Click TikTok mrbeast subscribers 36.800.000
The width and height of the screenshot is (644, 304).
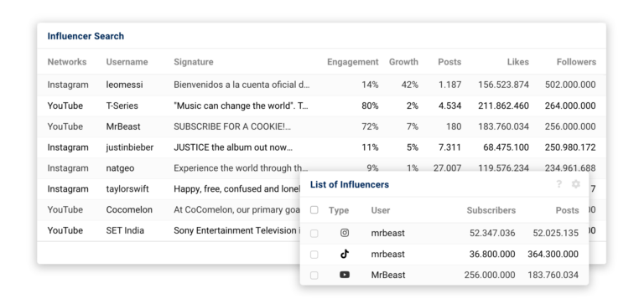click(x=492, y=254)
